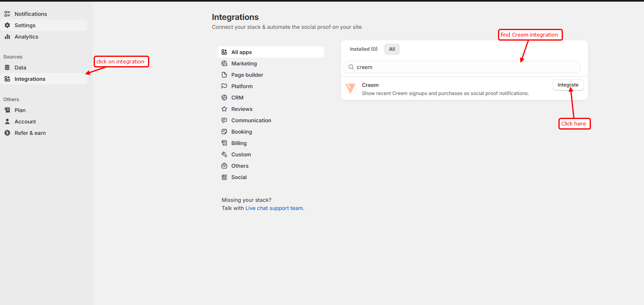Select the Social category label
The width and height of the screenshot is (644, 305).
tap(239, 177)
